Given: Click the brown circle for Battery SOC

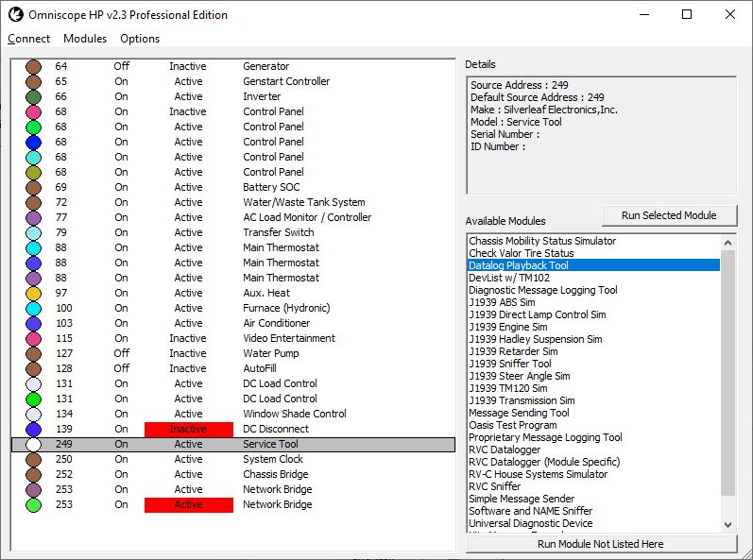Looking at the screenshot, I should (x=34, y=188).
